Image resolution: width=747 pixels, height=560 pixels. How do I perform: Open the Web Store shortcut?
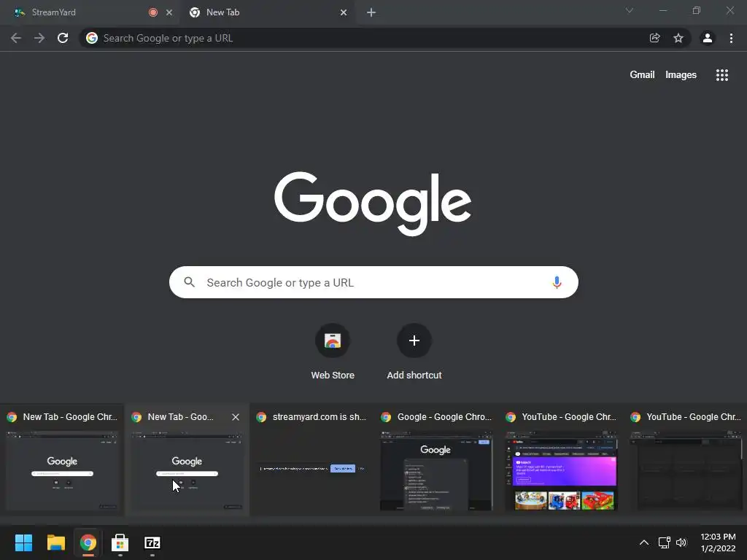pyautogui.click(x=333, y=352)
